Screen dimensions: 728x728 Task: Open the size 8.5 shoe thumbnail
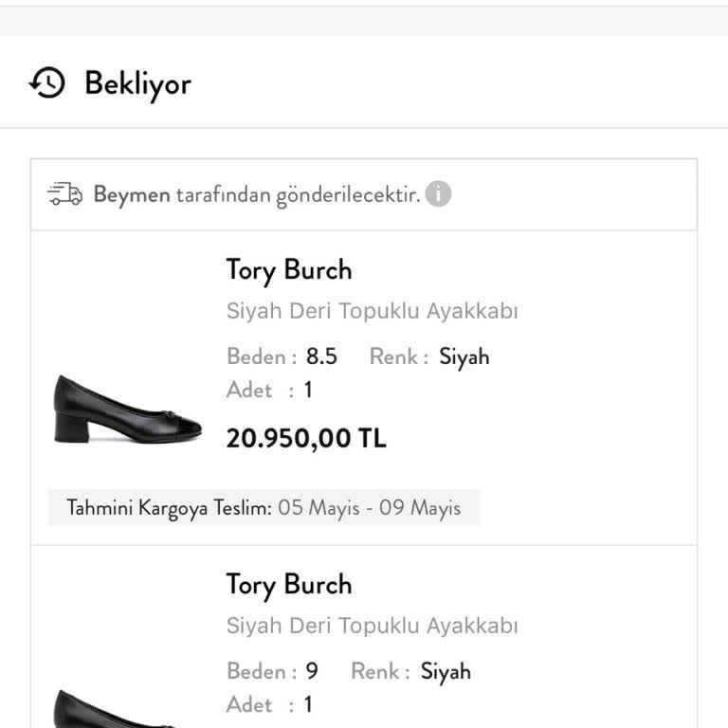pos(128,409)
